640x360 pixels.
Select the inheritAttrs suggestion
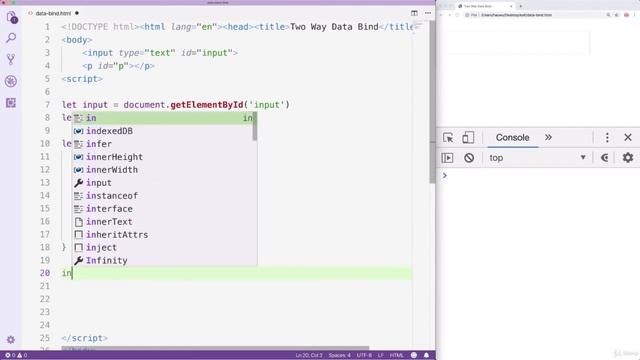tap(164, 235)
